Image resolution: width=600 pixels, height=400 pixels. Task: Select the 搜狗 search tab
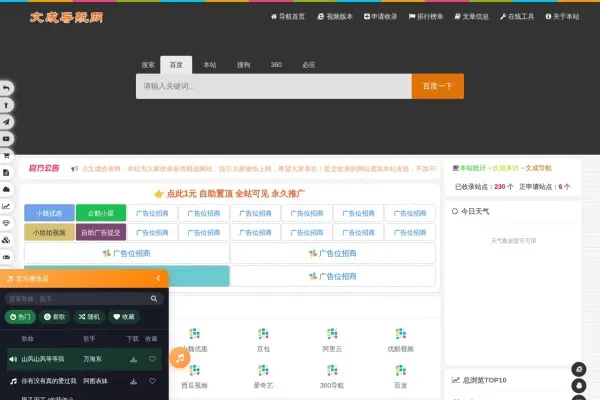(243, 65)
